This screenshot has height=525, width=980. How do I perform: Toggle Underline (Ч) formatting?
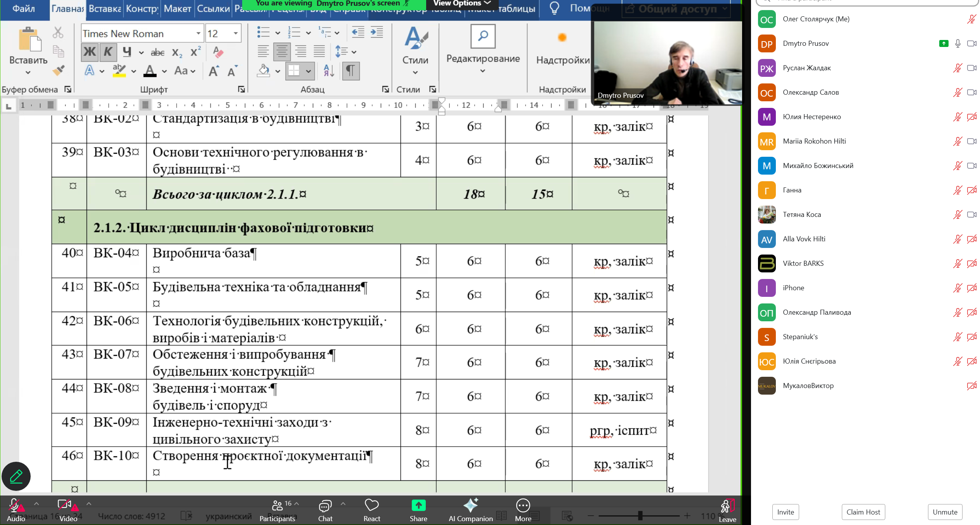[x=127, y=52]
